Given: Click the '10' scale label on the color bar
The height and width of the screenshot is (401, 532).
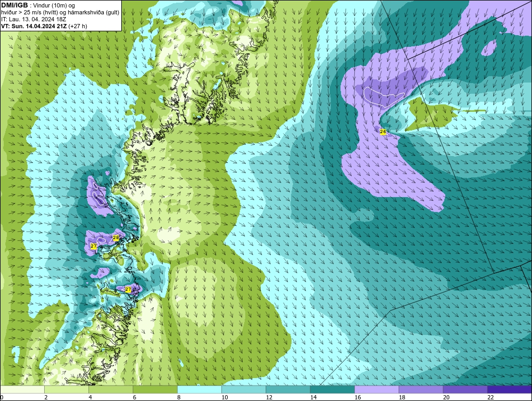Looking at the screenshot, I should pos(225,398).
